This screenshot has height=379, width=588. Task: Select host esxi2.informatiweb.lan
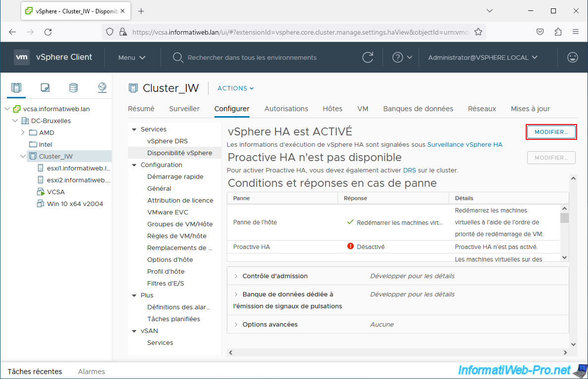point(79,180)
